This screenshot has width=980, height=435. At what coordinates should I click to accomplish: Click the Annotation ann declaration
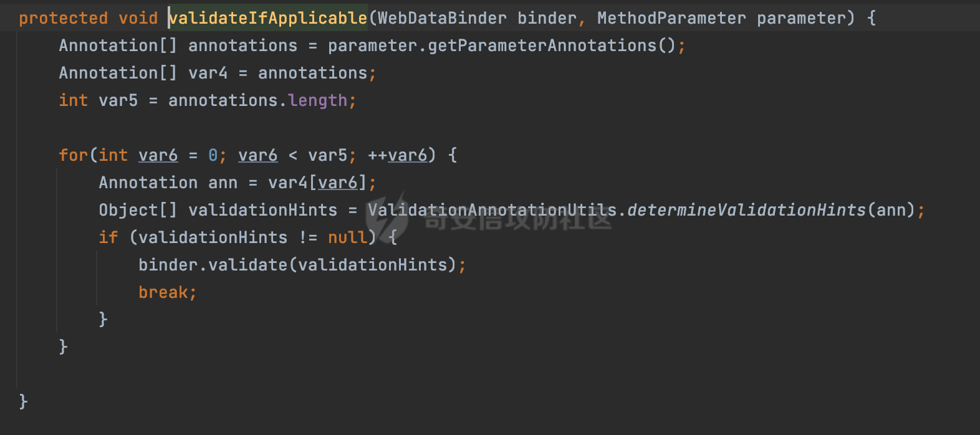(168, 183)
